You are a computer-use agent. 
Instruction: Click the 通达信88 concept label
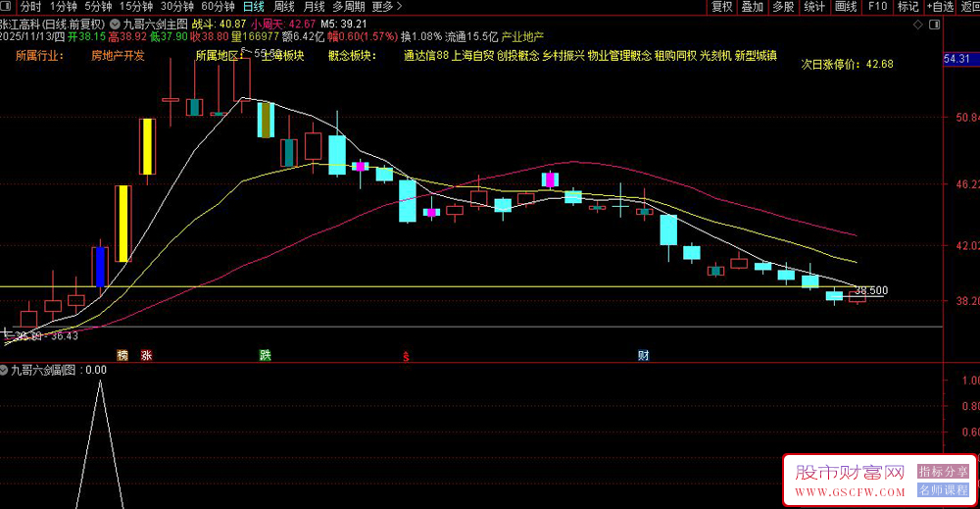click(426, 56)
